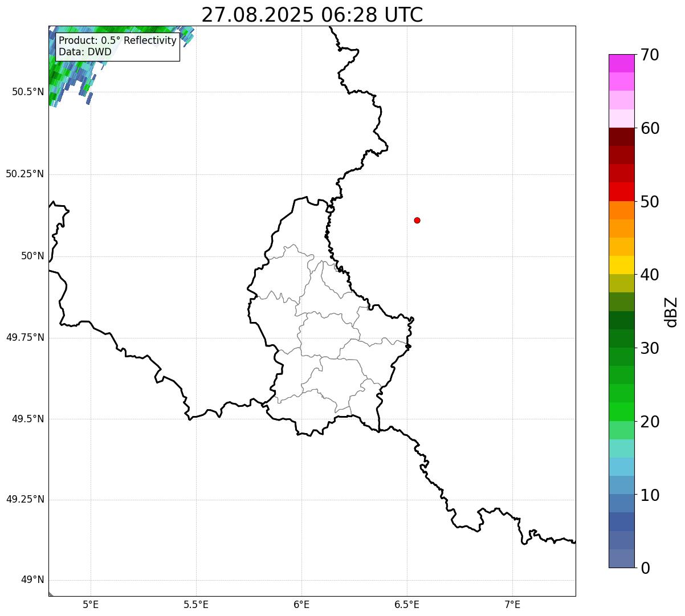Viewport: 685px width, 616px height.
Task: Click the 49.75°N latitude label
Action: click(25, 337)
